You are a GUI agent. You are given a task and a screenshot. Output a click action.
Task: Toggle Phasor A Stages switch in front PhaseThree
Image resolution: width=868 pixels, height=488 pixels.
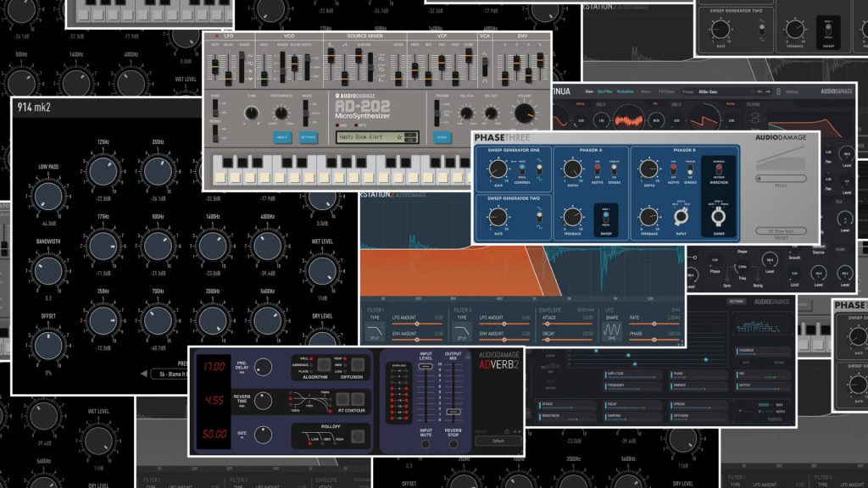(614, 169)
